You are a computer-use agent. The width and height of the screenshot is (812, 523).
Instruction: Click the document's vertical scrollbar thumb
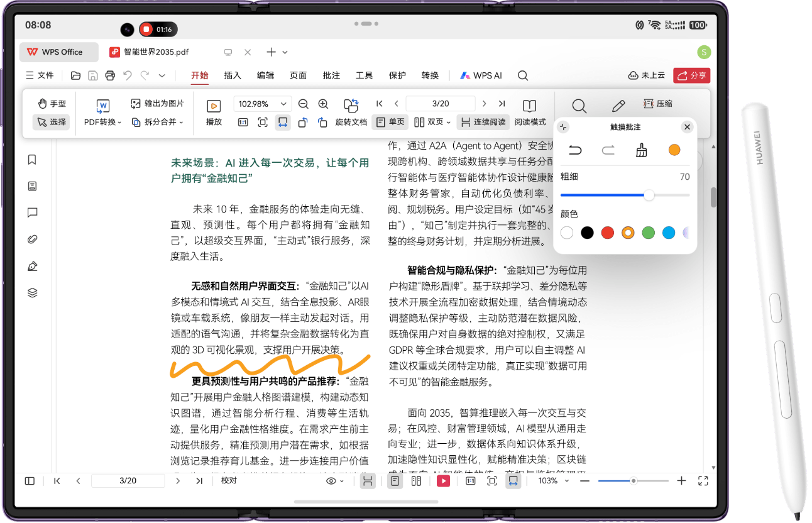(x=713, y=197)
